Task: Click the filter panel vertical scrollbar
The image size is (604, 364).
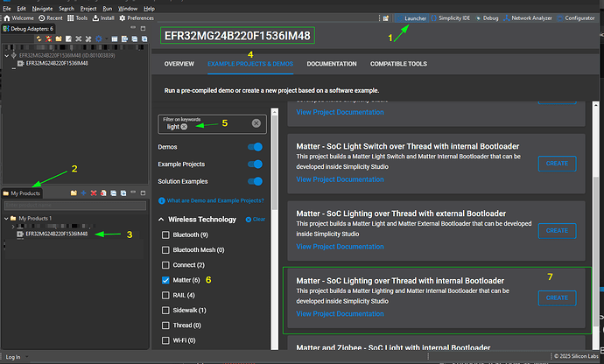Action: click(x=275, y=162)
